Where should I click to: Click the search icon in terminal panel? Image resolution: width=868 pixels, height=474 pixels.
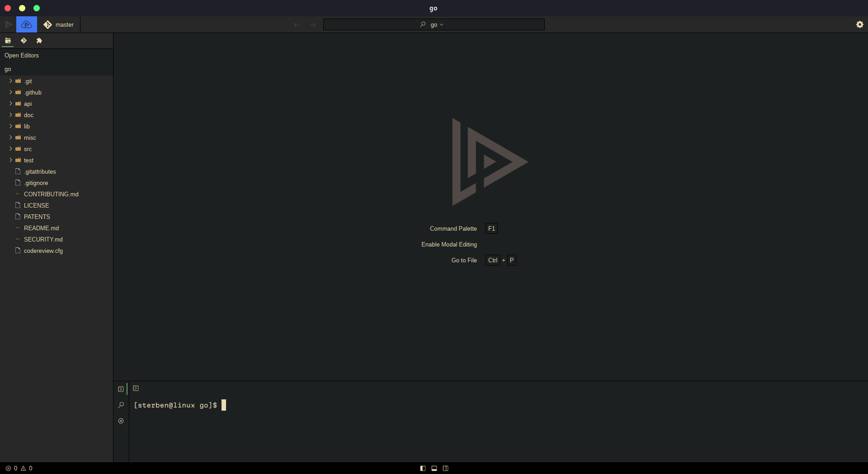point(121,405)
